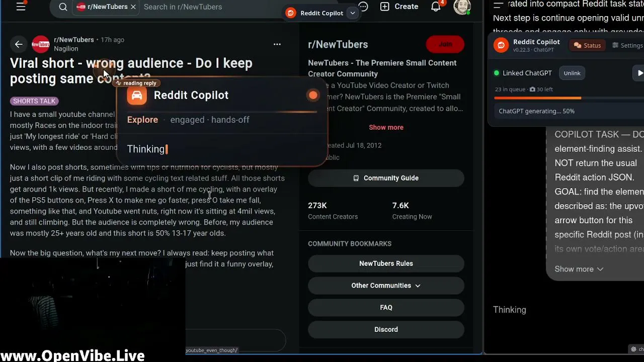The width and height of the screenshot is (644, 362).
Task: Open the Reddit Copilot toolbar pill
Action: [x=321, y=13]
